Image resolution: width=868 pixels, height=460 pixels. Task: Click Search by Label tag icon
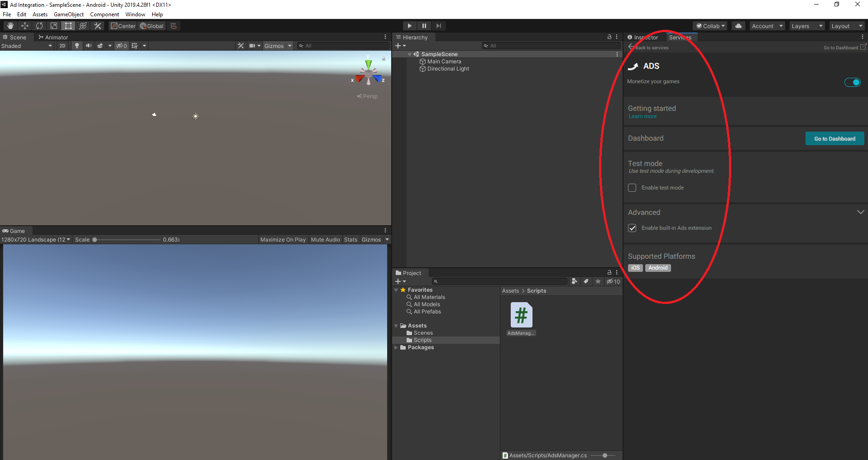tap(586, 281)
